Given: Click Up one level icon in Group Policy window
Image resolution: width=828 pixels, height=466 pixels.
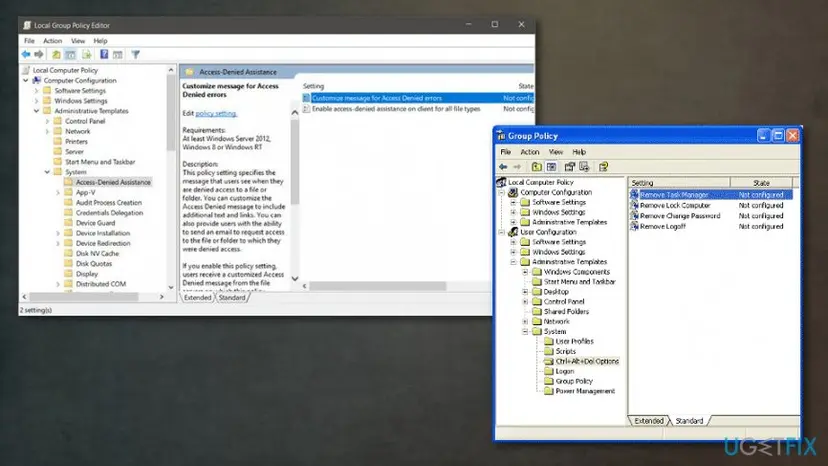Looking at the screenshot, I should tap(537, 167).
